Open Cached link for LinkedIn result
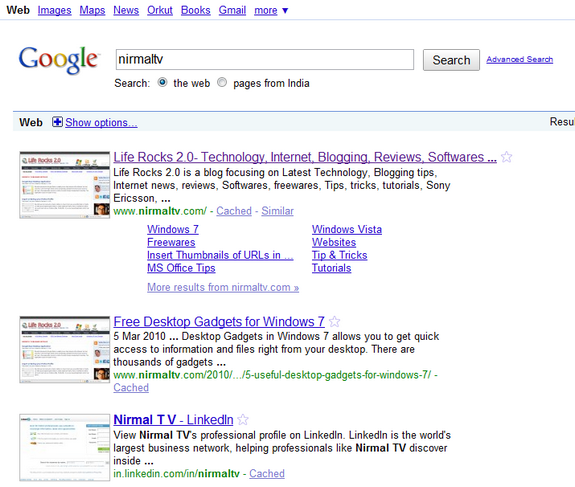Image resolution: width=575 pixels, height=487 pixels. pyautogui.click(x=267, y=473)
